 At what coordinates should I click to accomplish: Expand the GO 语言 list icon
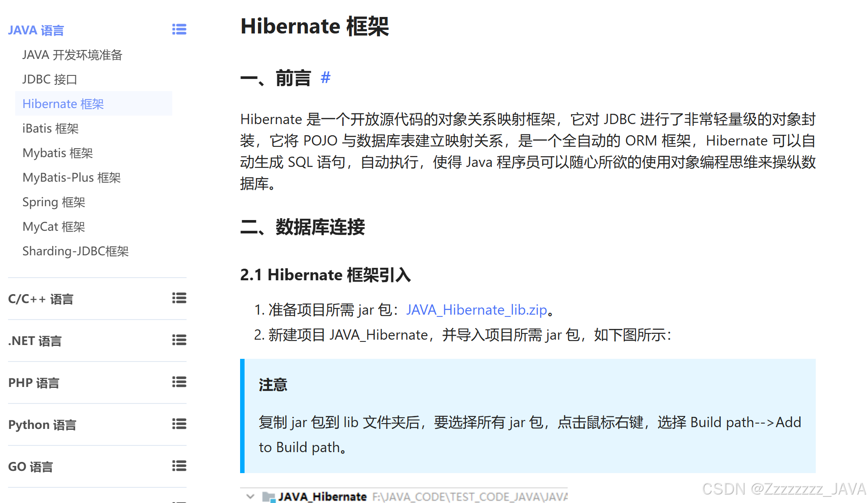pos(179,466)
